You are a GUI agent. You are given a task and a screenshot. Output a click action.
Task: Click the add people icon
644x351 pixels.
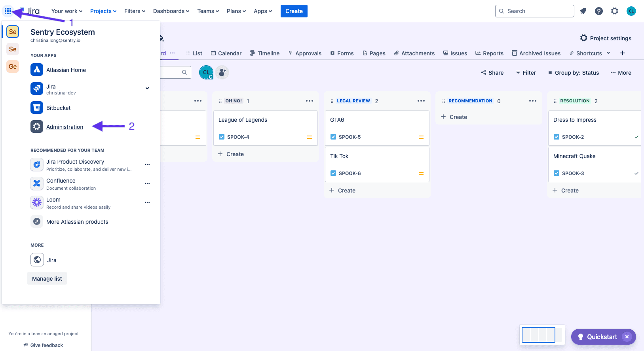point(222,72)
